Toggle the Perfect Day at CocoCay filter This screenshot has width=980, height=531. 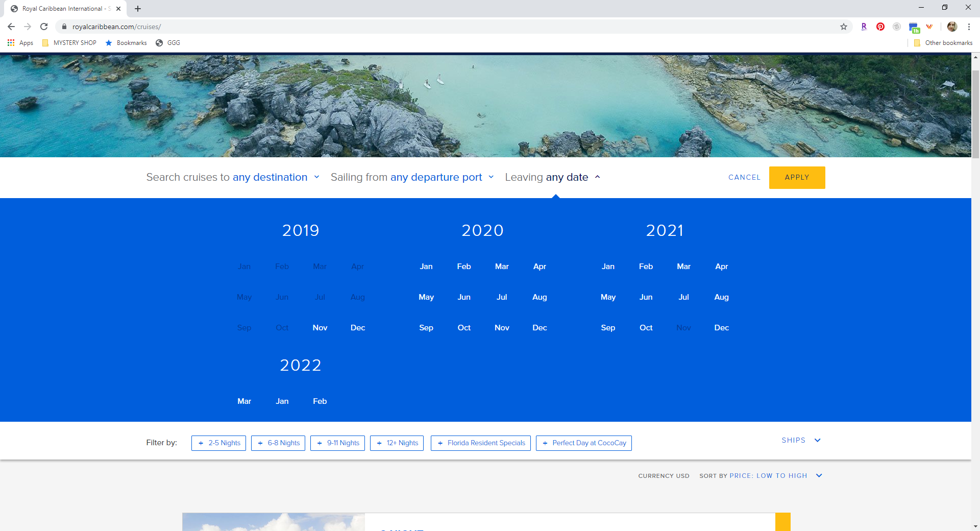[583, 443]
